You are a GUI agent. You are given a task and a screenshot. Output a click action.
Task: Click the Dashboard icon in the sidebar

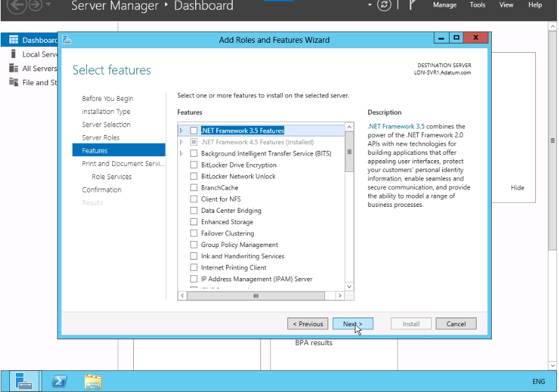point(13,40)
